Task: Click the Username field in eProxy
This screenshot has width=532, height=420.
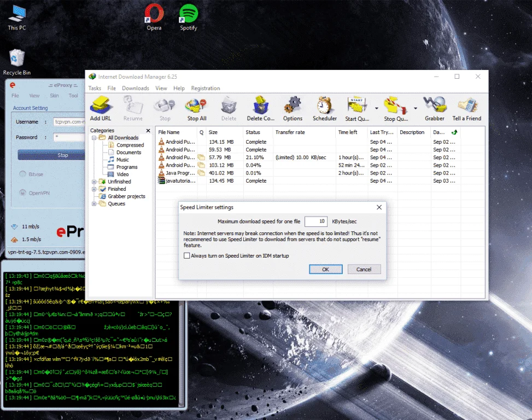Action: tap(69, 122)
